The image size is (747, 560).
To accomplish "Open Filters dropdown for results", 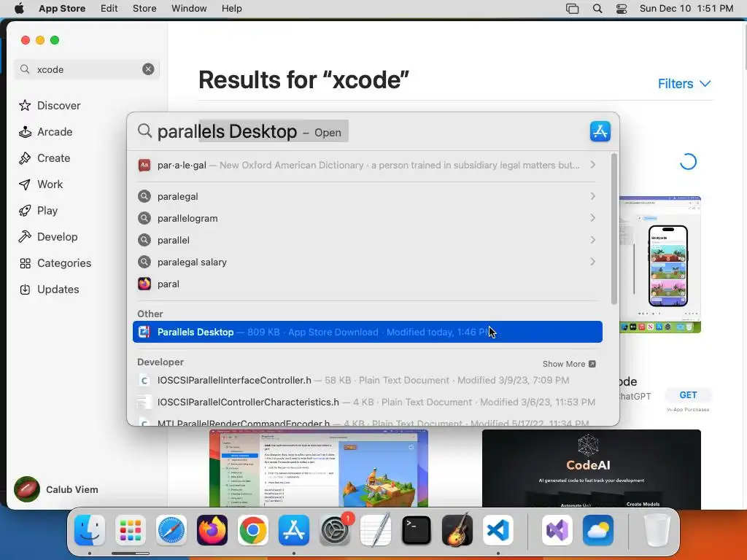I will coord(684,84).
